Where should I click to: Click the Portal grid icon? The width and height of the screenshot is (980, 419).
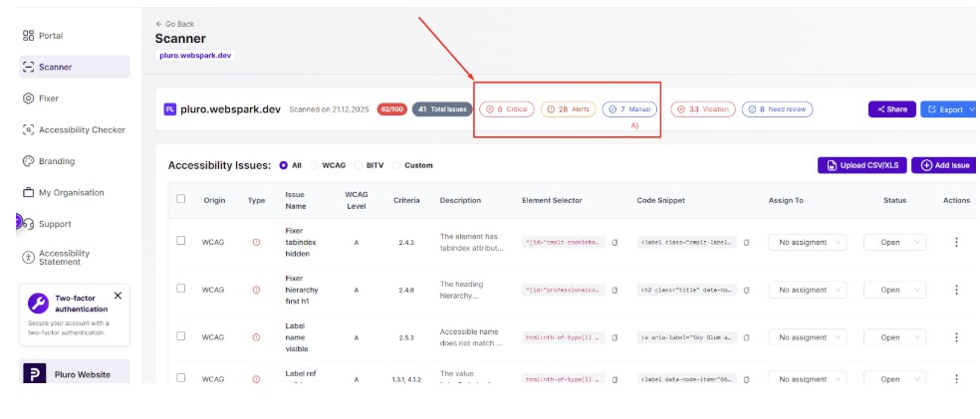[28, 36]
